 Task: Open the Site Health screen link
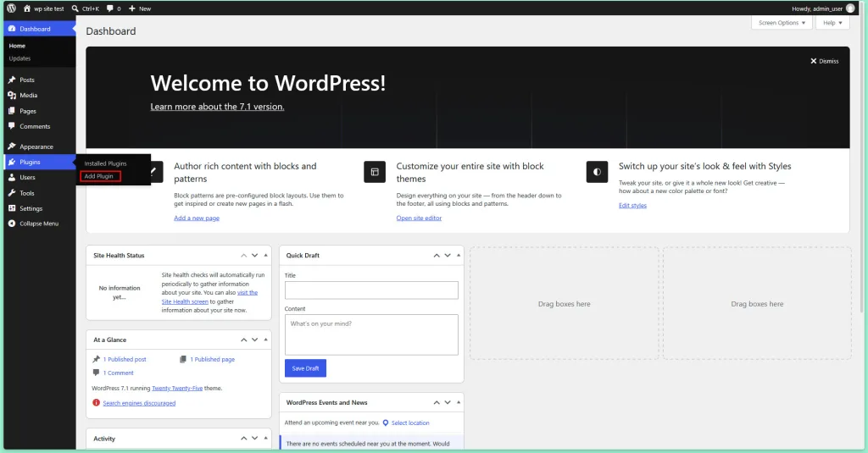coord(185,301)
